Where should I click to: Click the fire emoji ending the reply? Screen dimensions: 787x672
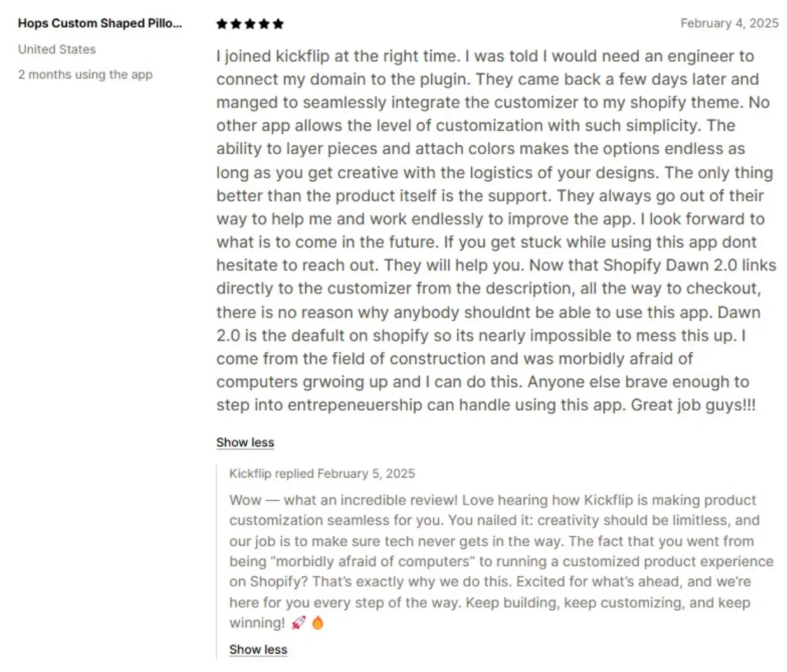point(318,623)
